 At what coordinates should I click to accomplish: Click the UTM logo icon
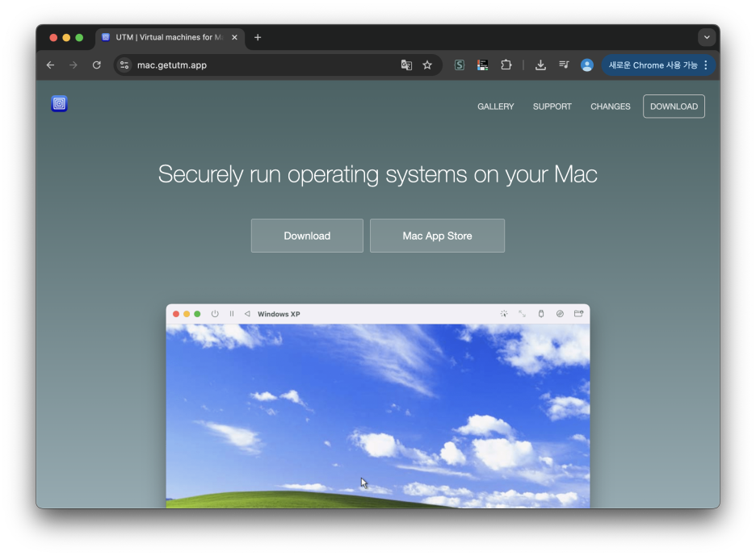tap(59, 103)
